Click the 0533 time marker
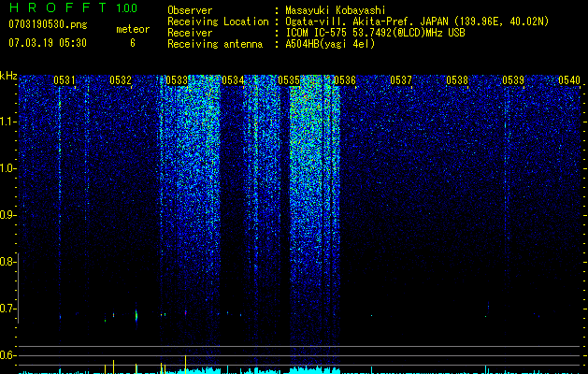The width and height of the screenshot is (588, 374). 177,80
